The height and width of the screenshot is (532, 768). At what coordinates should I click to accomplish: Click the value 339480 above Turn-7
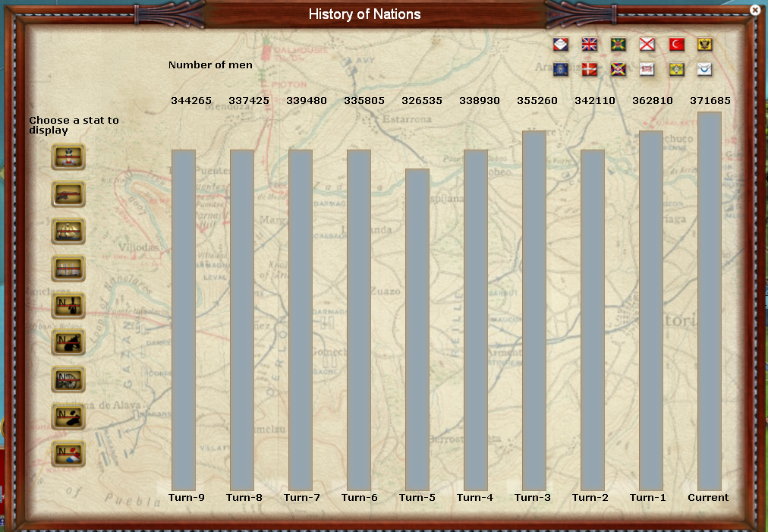[307, 101]
